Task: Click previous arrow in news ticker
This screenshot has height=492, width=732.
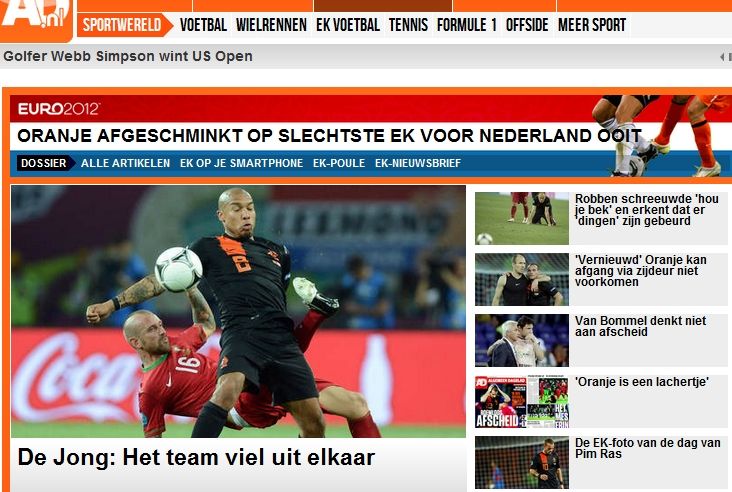Action: [722, 57]
